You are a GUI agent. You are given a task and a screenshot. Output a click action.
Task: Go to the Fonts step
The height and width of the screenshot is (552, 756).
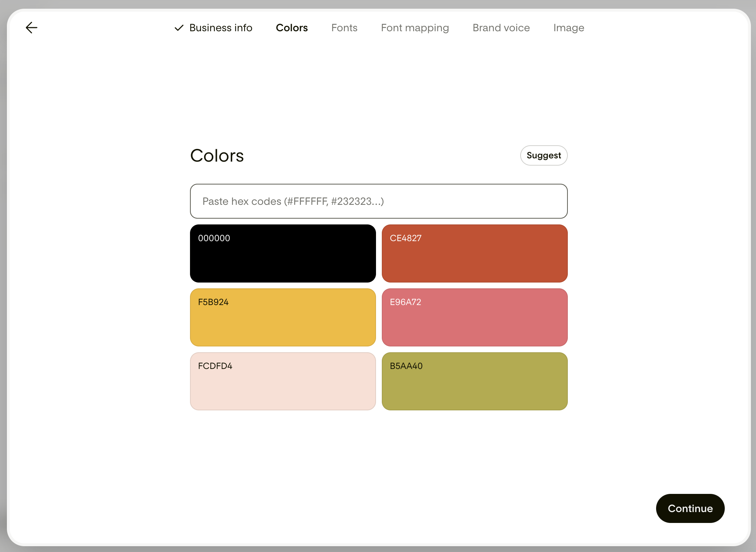[344, 28]
